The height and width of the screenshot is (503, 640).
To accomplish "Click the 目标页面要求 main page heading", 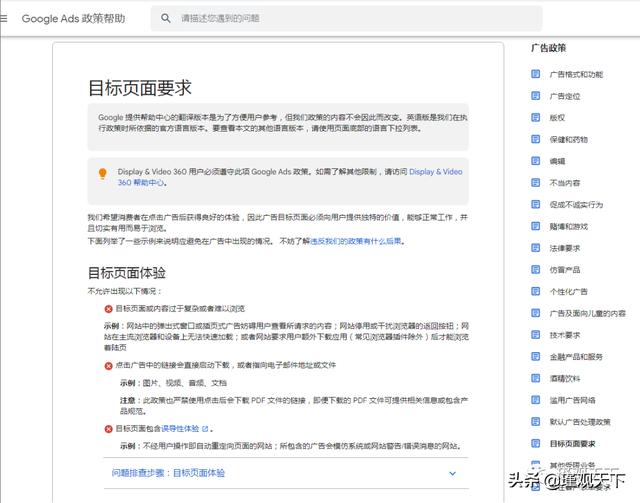I will point(140,88).
